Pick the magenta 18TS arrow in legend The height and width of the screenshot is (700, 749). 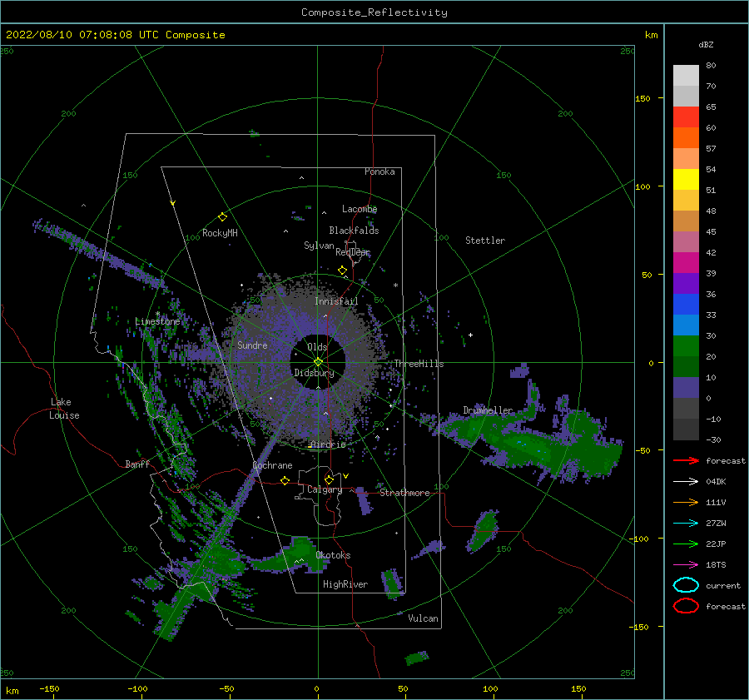coord(686,565)
